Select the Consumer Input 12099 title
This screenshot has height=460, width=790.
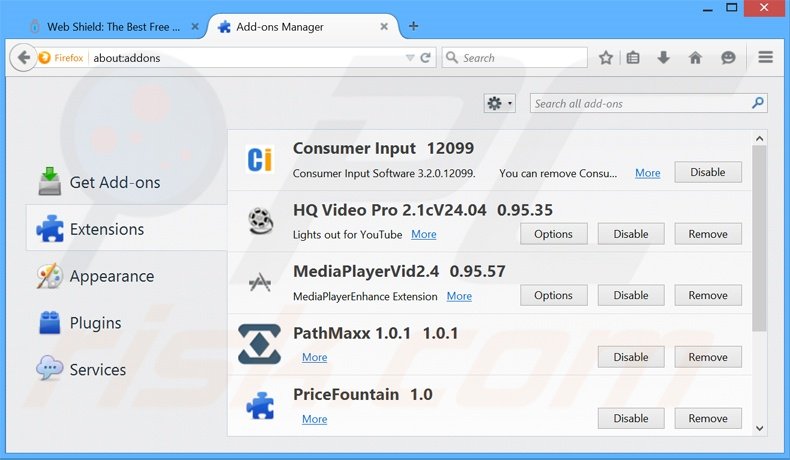[383, 148]
